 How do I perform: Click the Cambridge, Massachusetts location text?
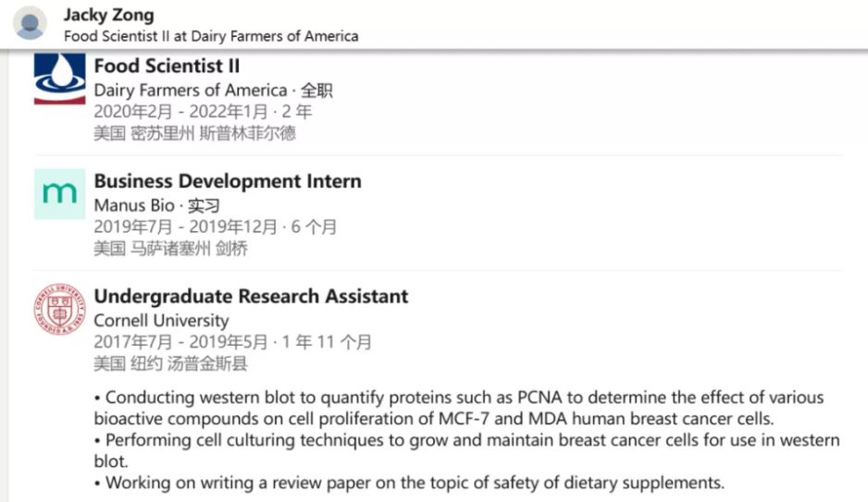click(170, 249)
